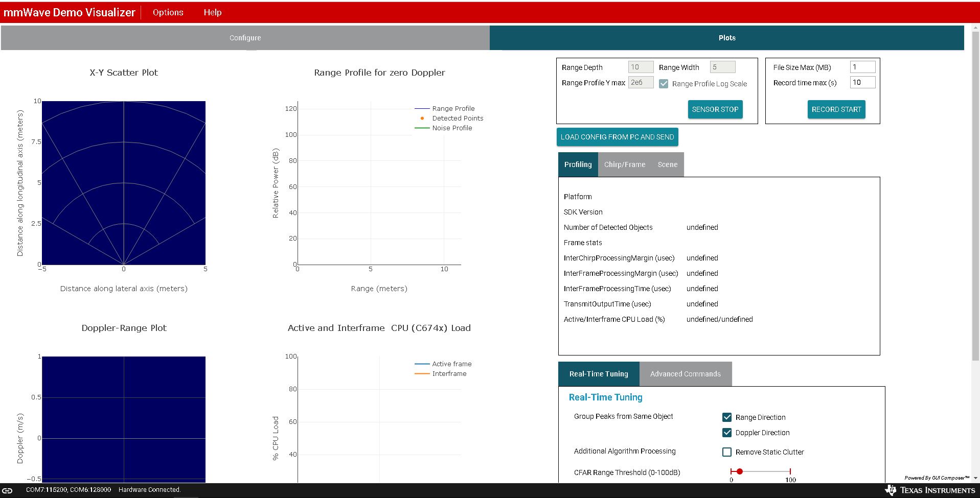Uncheck the Doppler Direction checkbox

(727, 433)
